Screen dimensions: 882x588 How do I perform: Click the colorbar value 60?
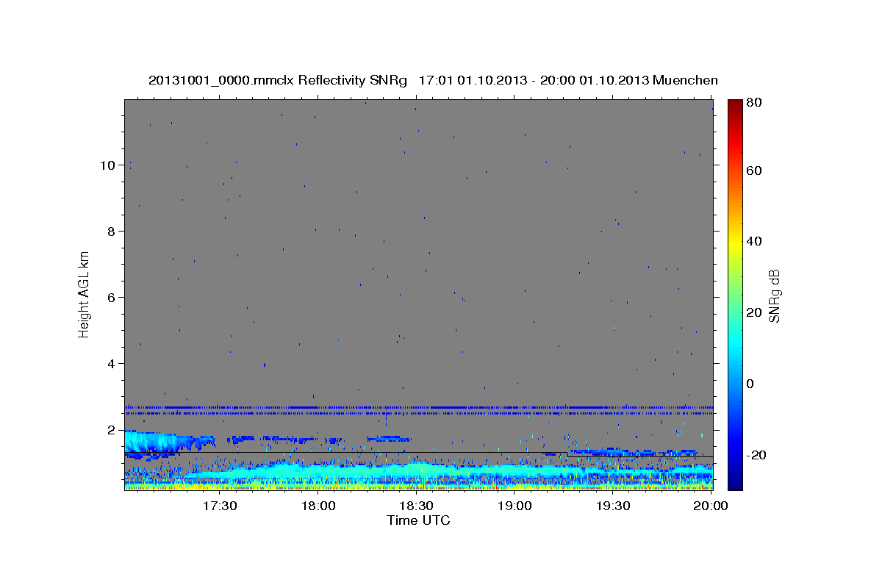[756, 171]
